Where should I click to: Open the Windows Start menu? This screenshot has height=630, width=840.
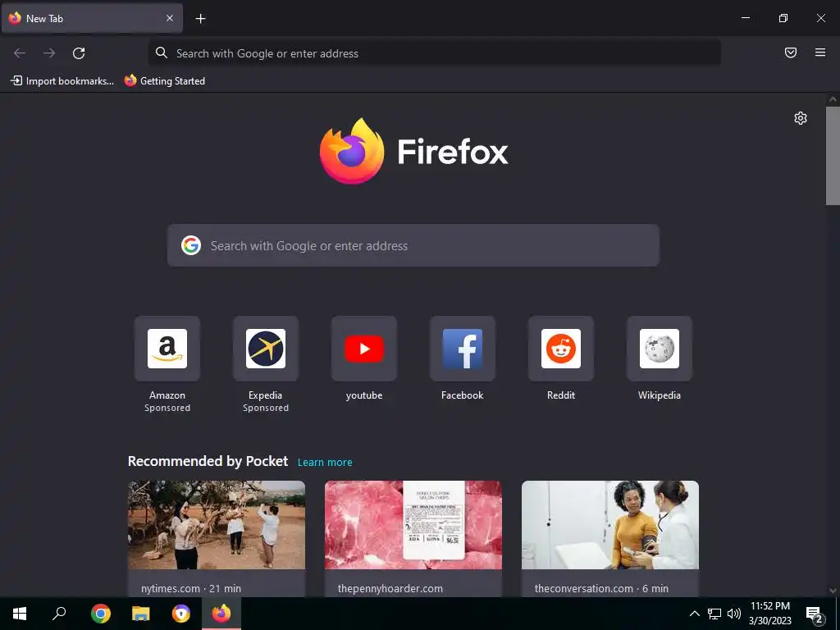point(20,614)
